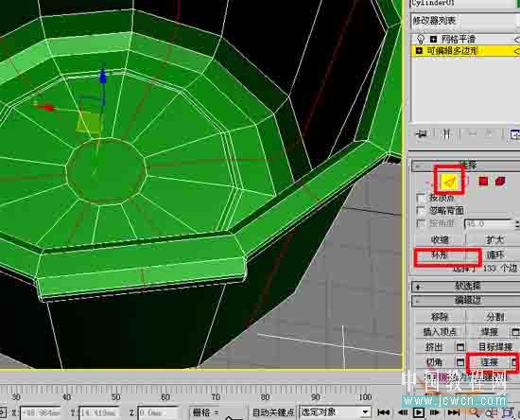Play the animation
This screenshot has height=420, width=520.
pos(419,412)
